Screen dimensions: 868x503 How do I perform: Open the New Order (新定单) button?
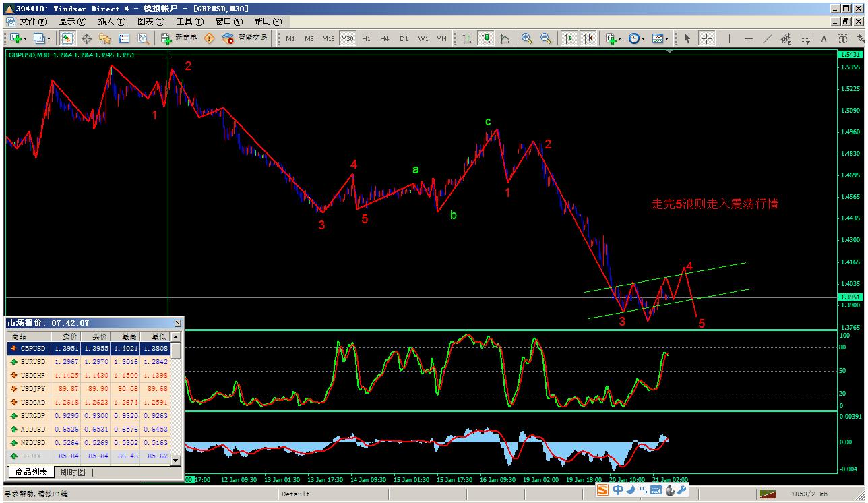[x=180, y=38]
